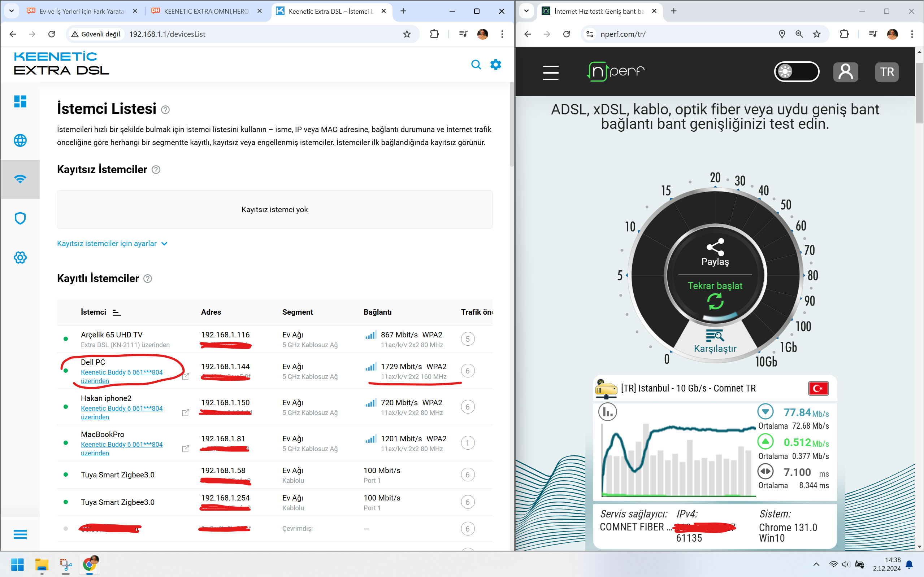Open the Keenetic dashboard icon in sidebar

[20, 101]
